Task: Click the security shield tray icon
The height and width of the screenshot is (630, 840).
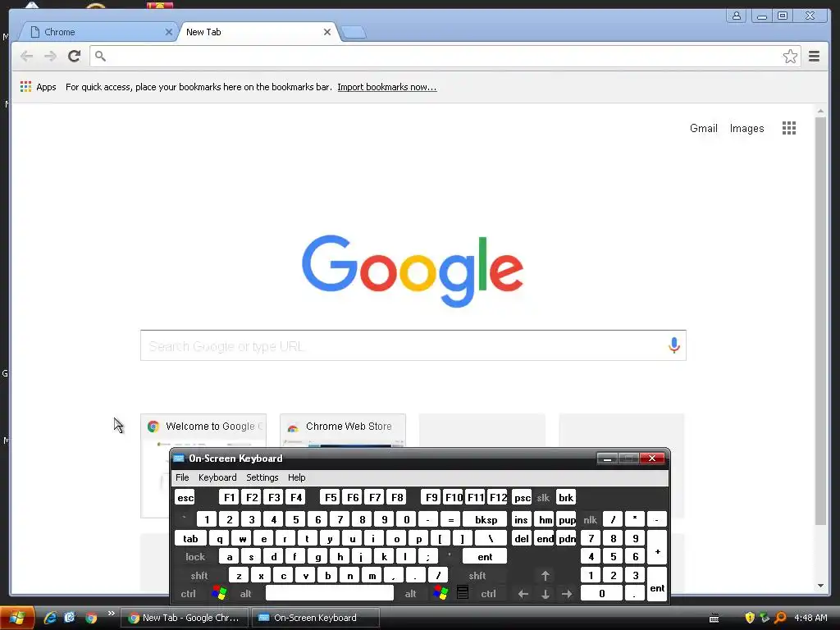Action: coord(750,618)
